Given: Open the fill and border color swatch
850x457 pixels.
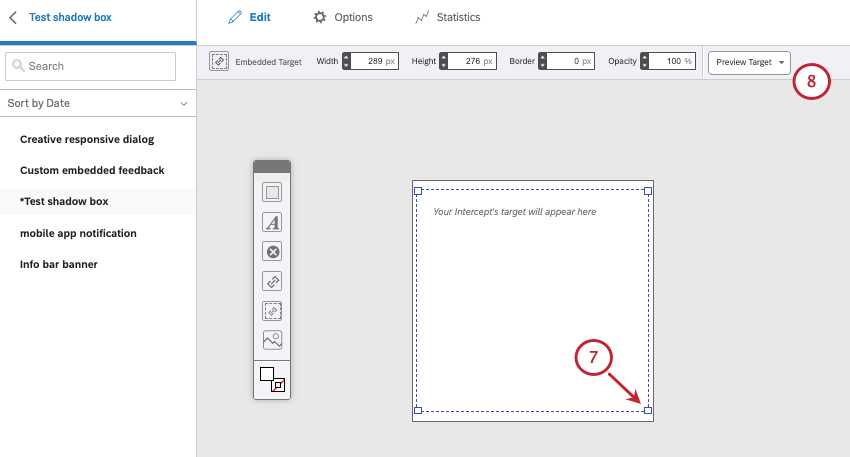Looking at the screenshot, I should pos(272,379).
